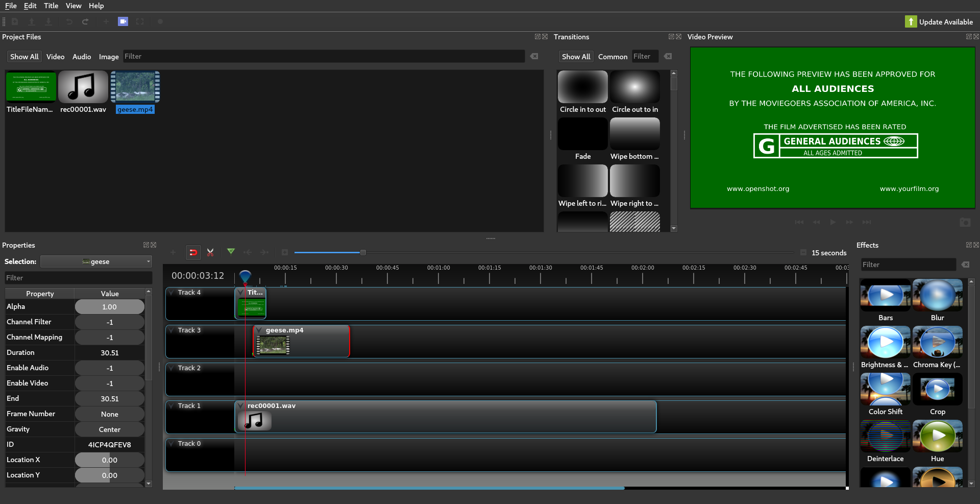Select the Brightness & Contrast effect icon
The height and width of the screenshot is (504, 980).
(x=885, y=342)
